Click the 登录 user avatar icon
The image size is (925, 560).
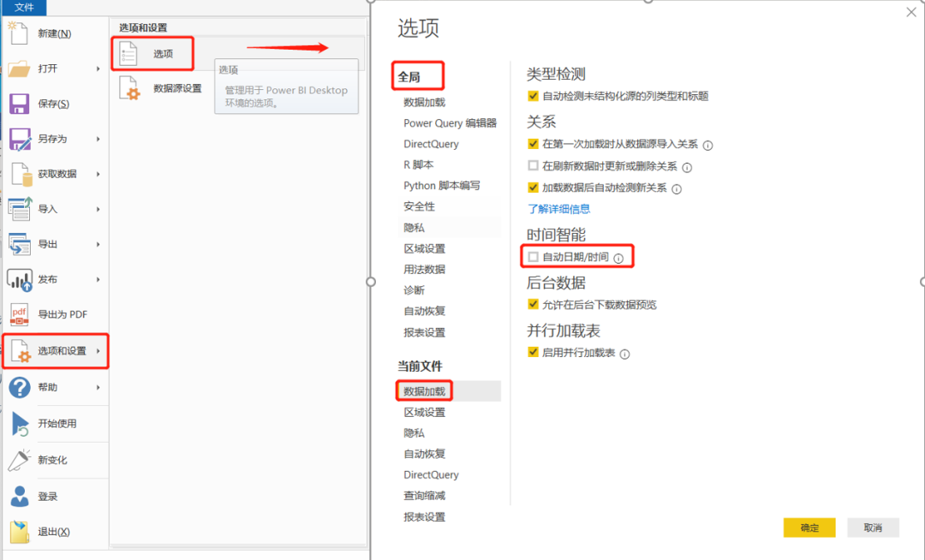[x=20, y=497]
